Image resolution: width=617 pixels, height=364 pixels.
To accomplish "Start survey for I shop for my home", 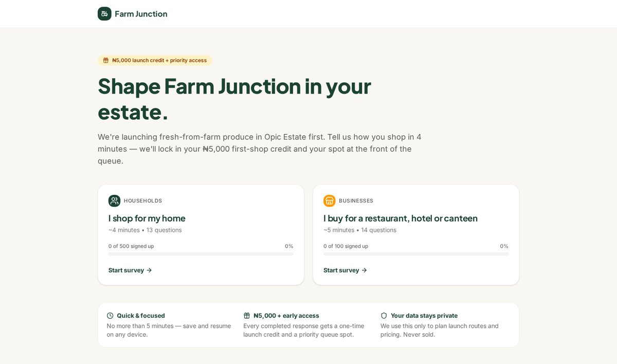I will point(130,270).
